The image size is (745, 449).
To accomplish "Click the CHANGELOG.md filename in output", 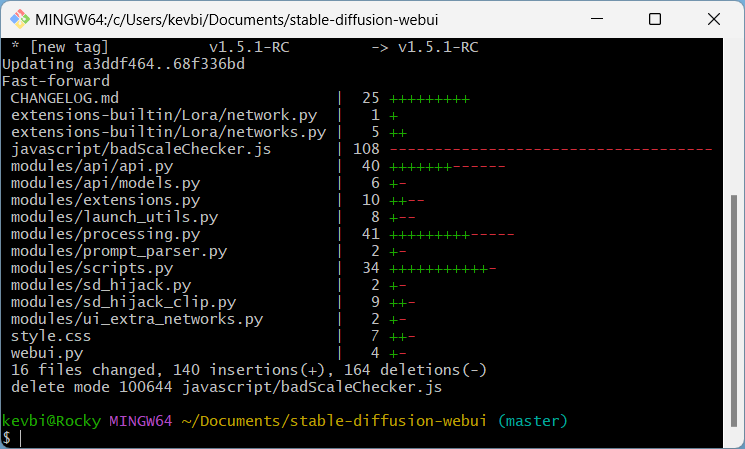I will point(64,98).
